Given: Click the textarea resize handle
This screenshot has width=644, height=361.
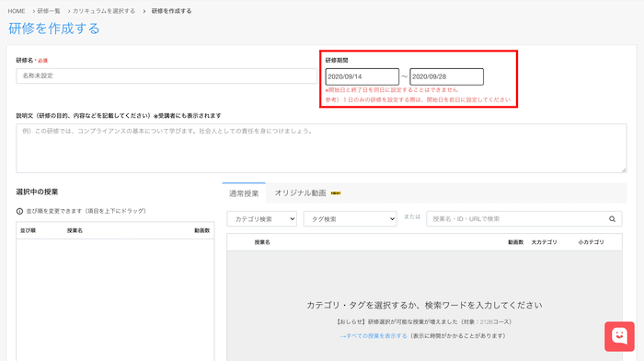Looking at the screenshot, I should coord(624,169).
